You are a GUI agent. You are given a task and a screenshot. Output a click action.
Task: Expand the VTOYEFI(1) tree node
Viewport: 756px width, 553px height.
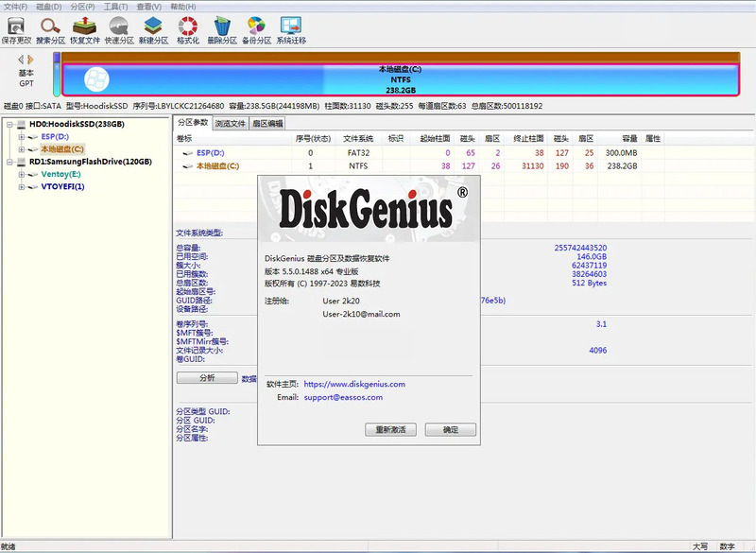(x=21, y=185)
